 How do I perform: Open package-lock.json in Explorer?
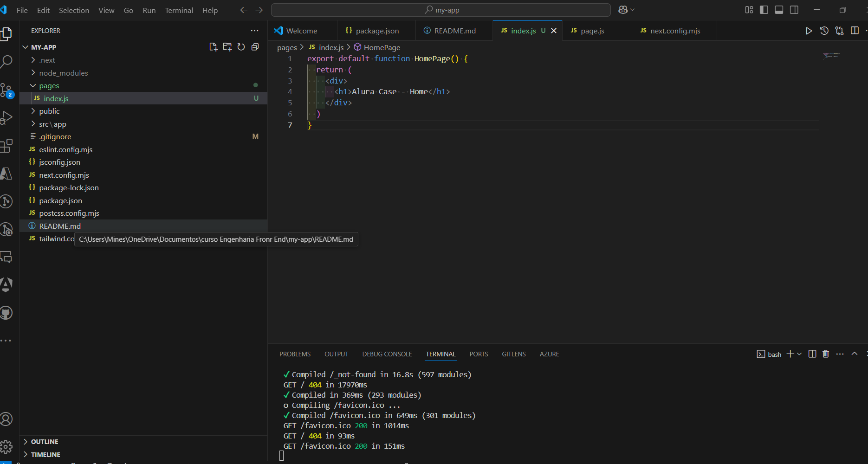(x=144, y=187)
